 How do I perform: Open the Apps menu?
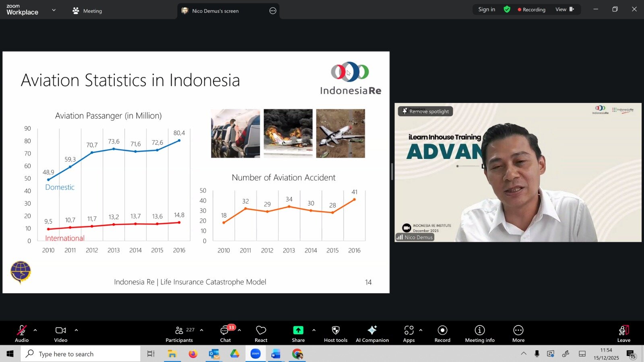coord(409,333)
